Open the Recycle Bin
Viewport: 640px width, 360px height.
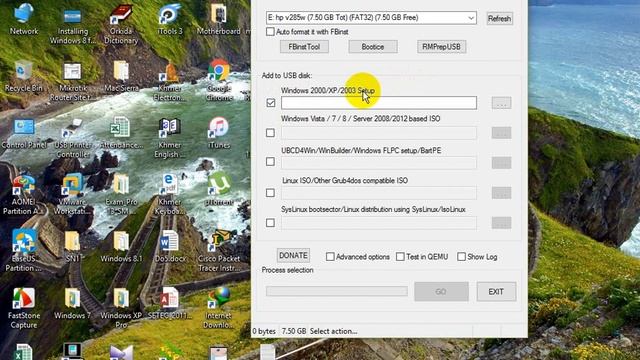click(23, 76)
